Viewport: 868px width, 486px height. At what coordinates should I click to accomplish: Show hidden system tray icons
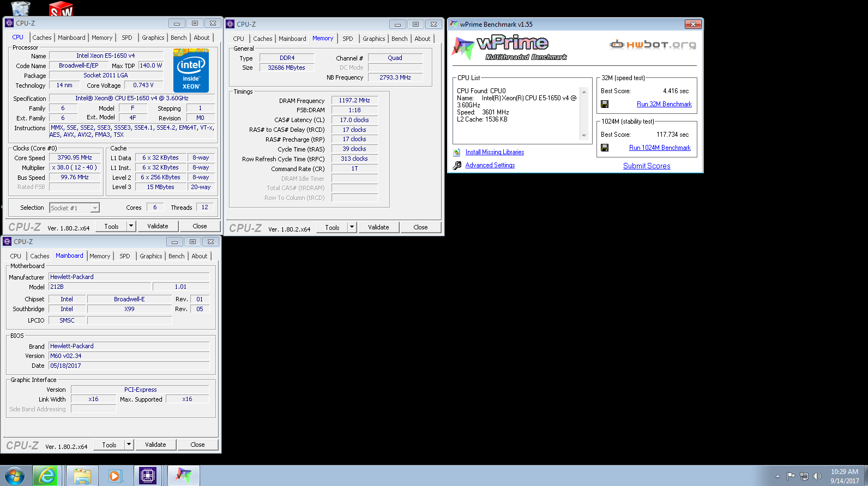tap(777, 477)
